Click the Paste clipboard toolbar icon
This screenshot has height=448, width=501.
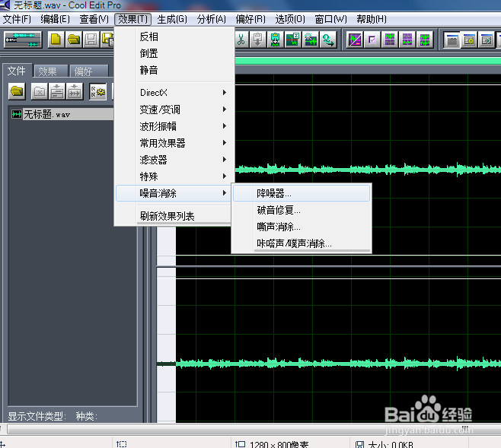point(258,40)
